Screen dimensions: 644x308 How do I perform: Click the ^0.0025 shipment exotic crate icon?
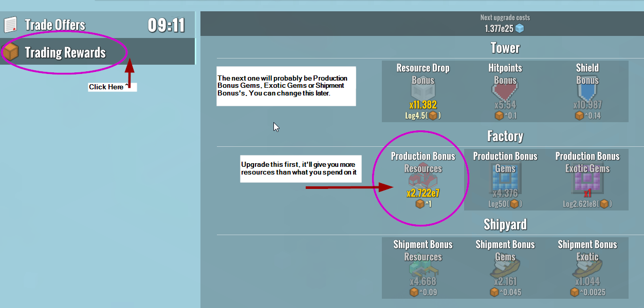(575, 292)
